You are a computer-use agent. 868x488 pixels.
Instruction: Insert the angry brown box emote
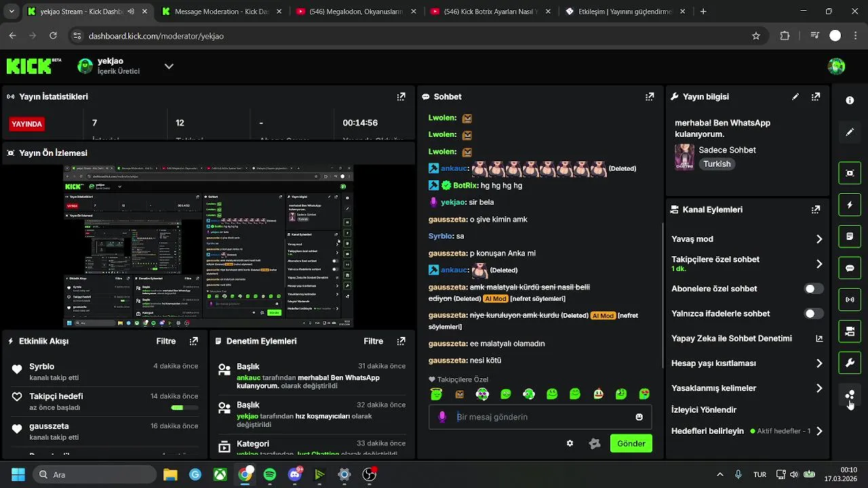[459, 394]
